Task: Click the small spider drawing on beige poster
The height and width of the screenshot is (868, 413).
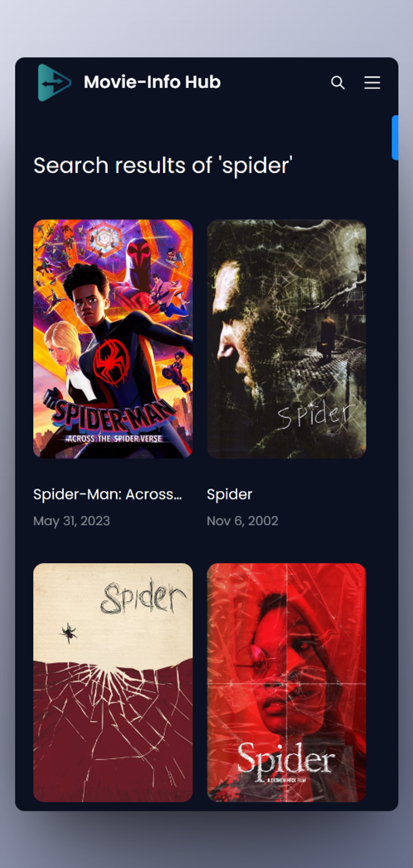Action: pyautogui.click(x=68, y=632)
